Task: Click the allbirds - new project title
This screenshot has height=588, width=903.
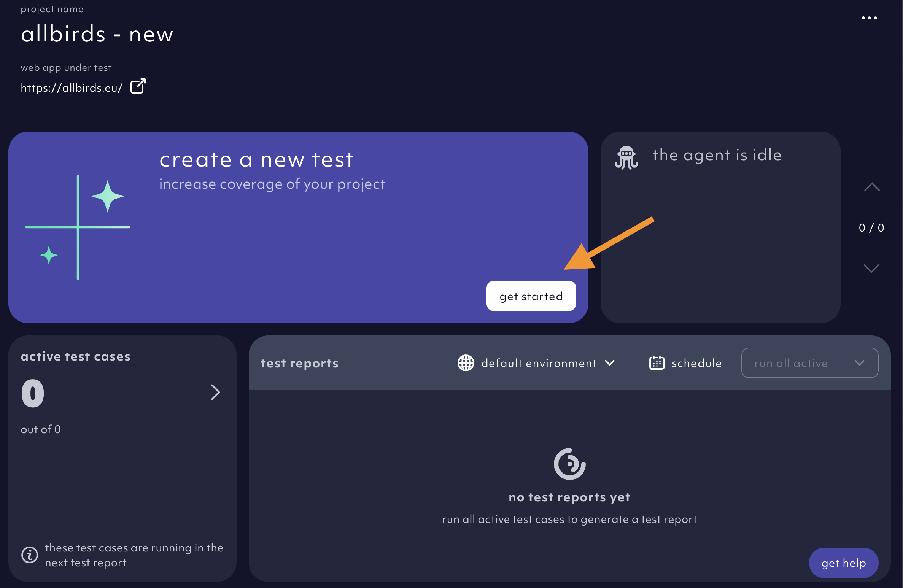Action: click(x=97, y=34)
